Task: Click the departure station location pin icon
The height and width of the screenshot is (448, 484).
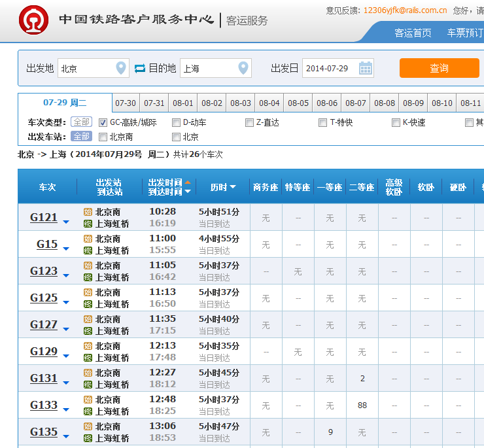Action: (121, 68)
